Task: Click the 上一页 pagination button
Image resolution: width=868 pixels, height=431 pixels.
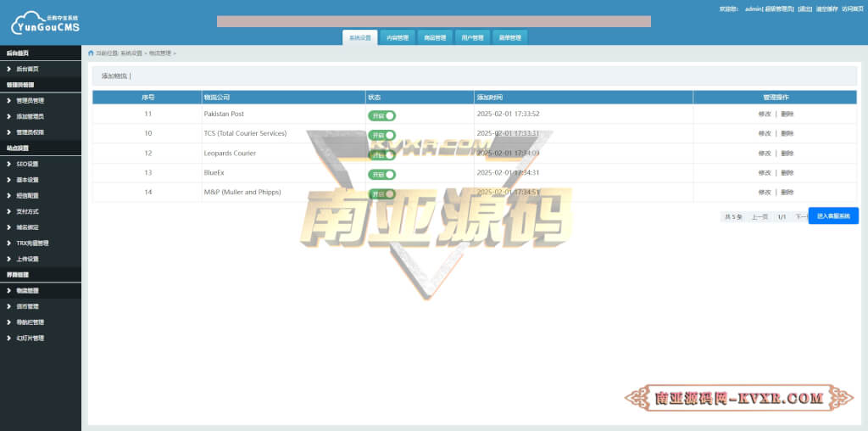Action: pos(759,217)
